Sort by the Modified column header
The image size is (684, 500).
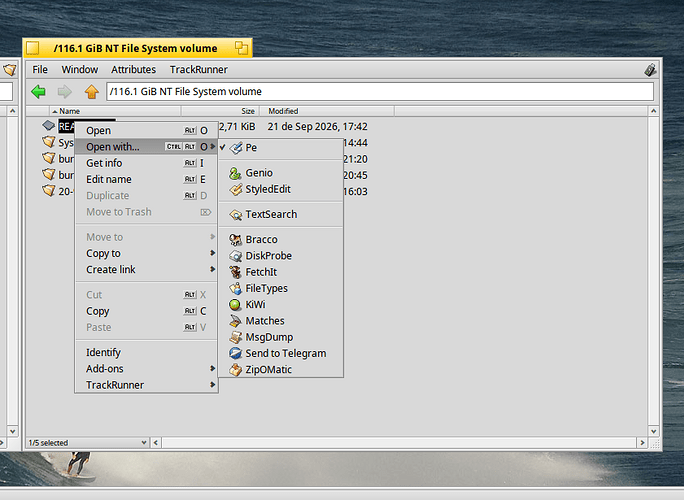point(327,111)
